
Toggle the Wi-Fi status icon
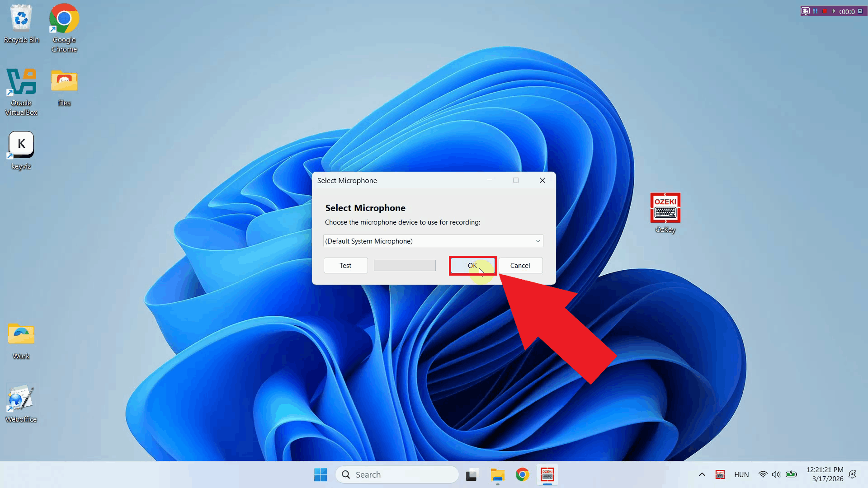click(x=763, y=474)
